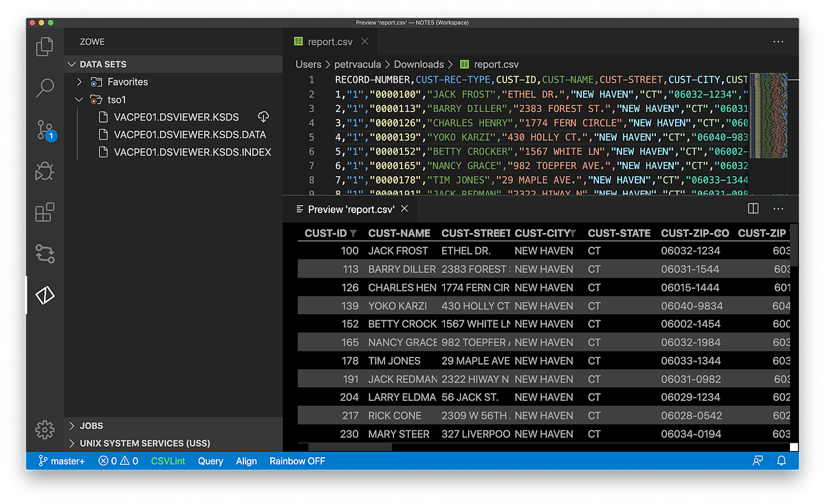This screenshot has height=504, width=825.
Task: Toggle CSVLint in the status bar
Action: click(x=168, y=461)
